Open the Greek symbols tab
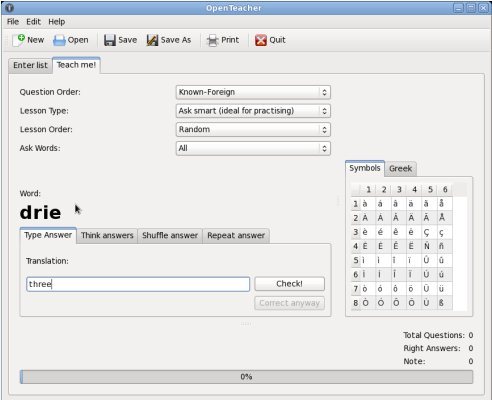Screen dimensions: 492x400 point(400,169)
